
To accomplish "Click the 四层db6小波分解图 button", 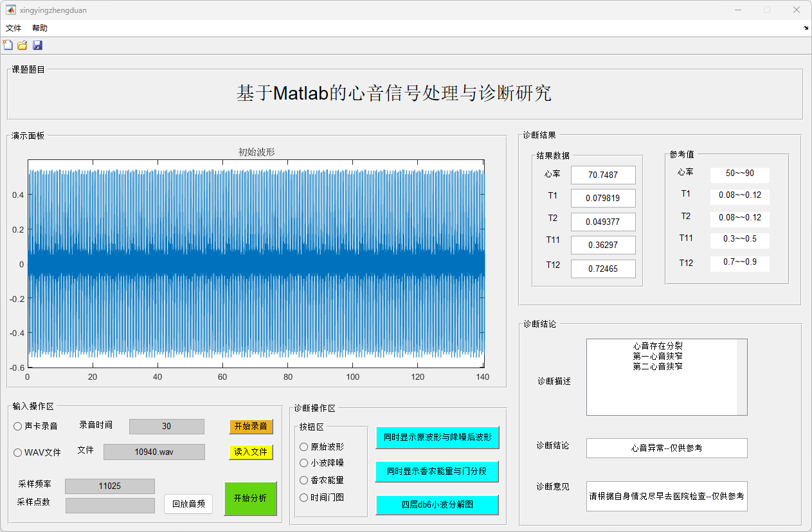I will 437,504.
